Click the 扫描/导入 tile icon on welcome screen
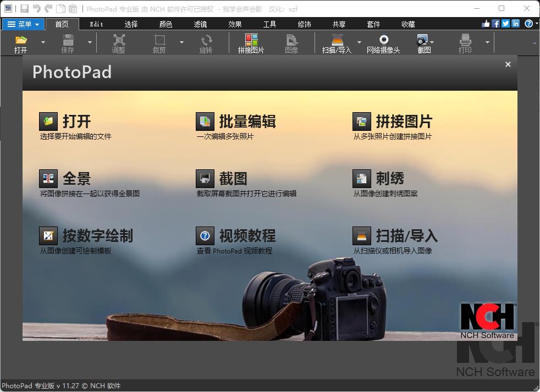The image size is (540, 392). point(362,236)
